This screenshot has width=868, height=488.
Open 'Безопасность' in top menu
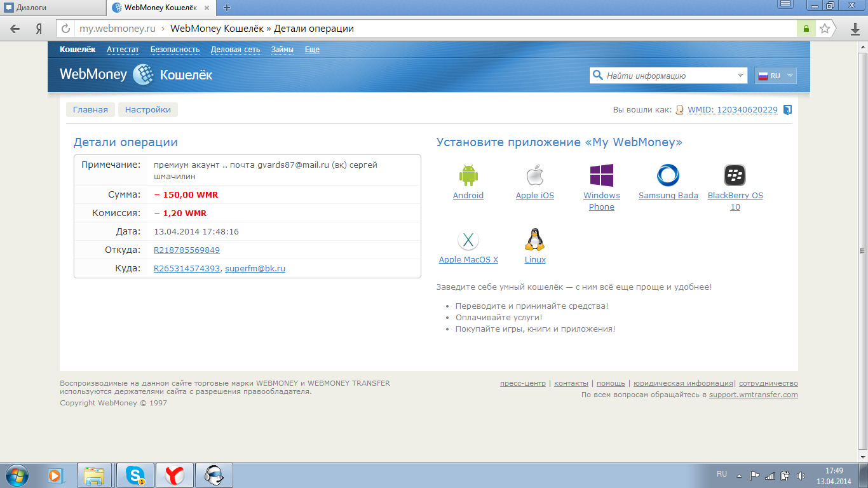click(175, 50)
